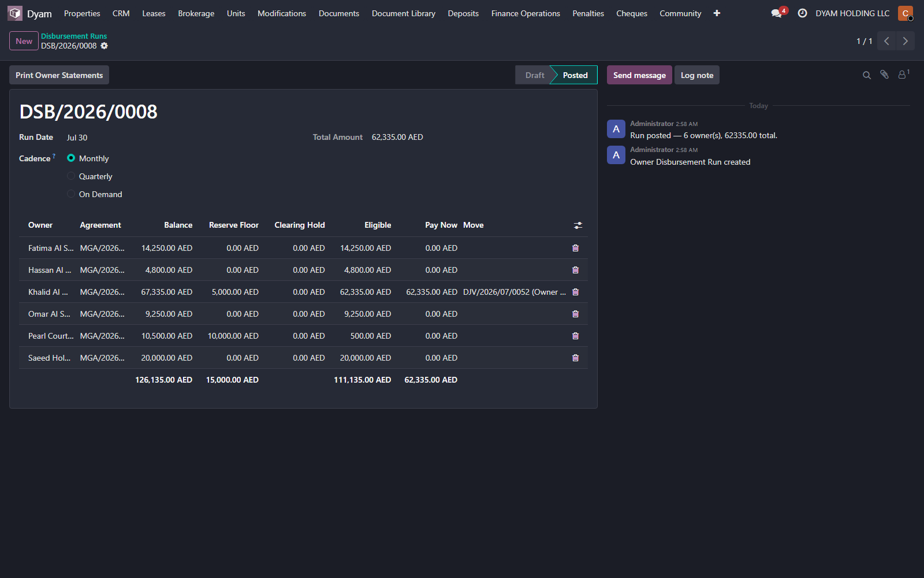
Task: Click the Administrator avatar on the Run created message
Action: [616, 155]
